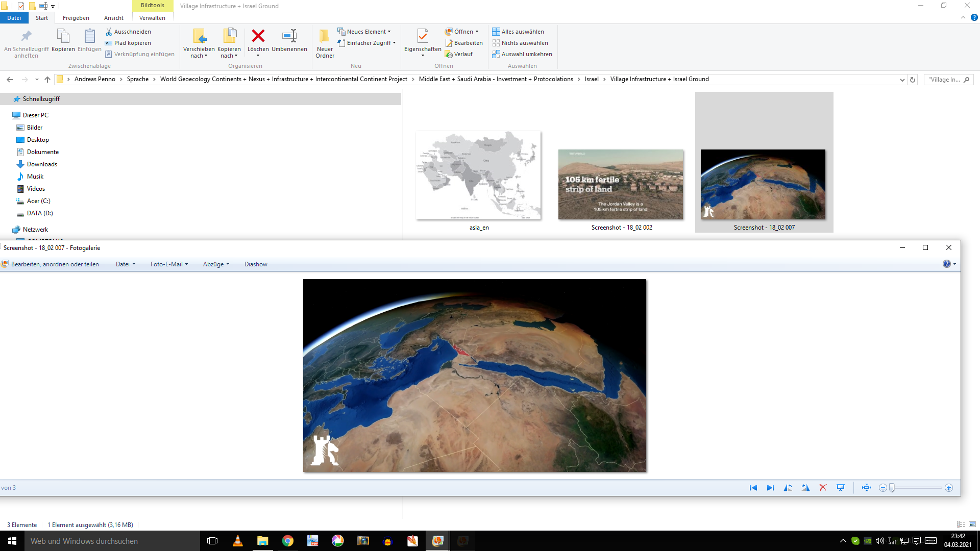Expand Einfacher Zugriff dropdown
Viewport: 980px width, 551px height.
(366, 43)
